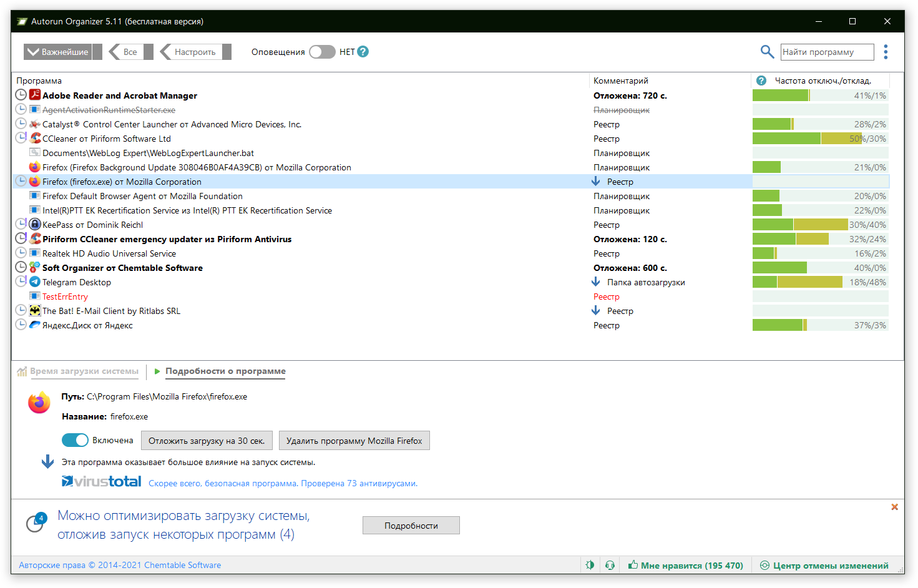Click the search magnifier icon

767,52
